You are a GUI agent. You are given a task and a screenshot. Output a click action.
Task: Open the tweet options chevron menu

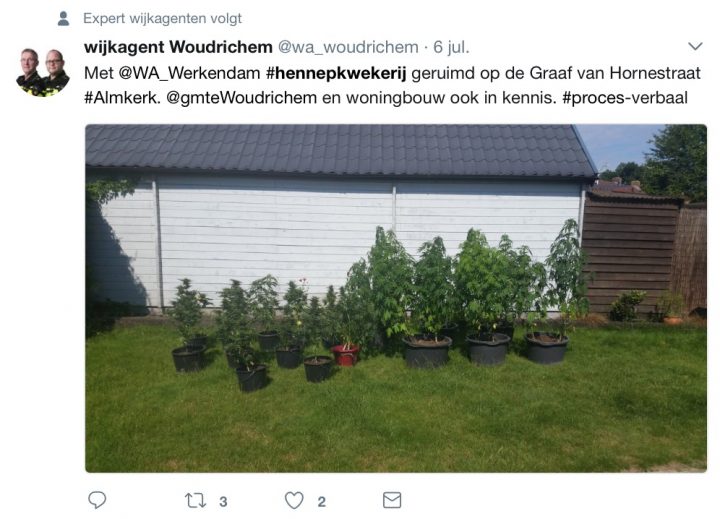point(695,46)
